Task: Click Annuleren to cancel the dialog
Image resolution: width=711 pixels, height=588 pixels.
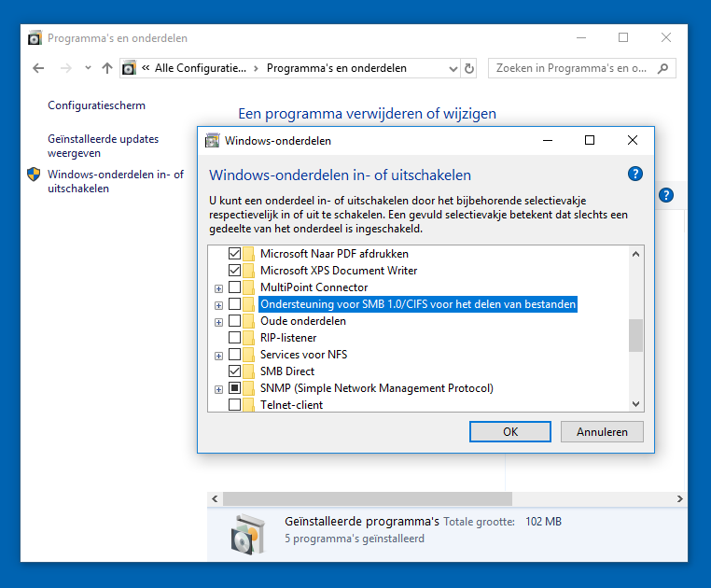Action: click(602, 431)
